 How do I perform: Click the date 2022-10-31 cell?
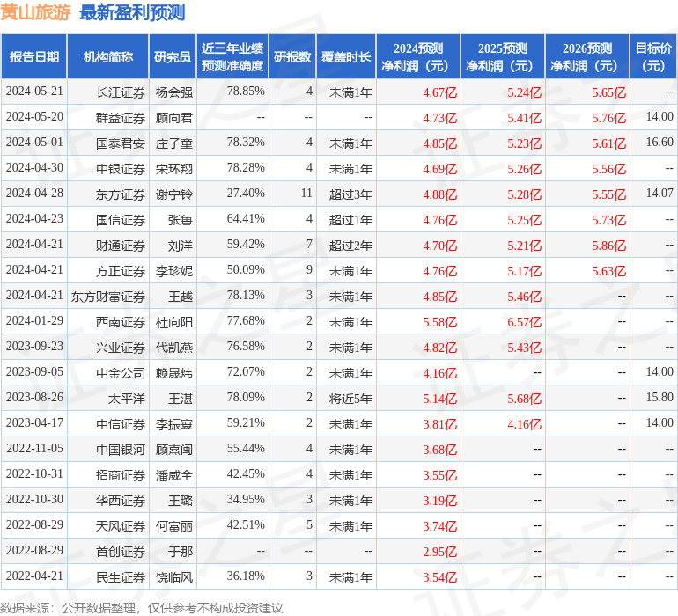point(34,473)
